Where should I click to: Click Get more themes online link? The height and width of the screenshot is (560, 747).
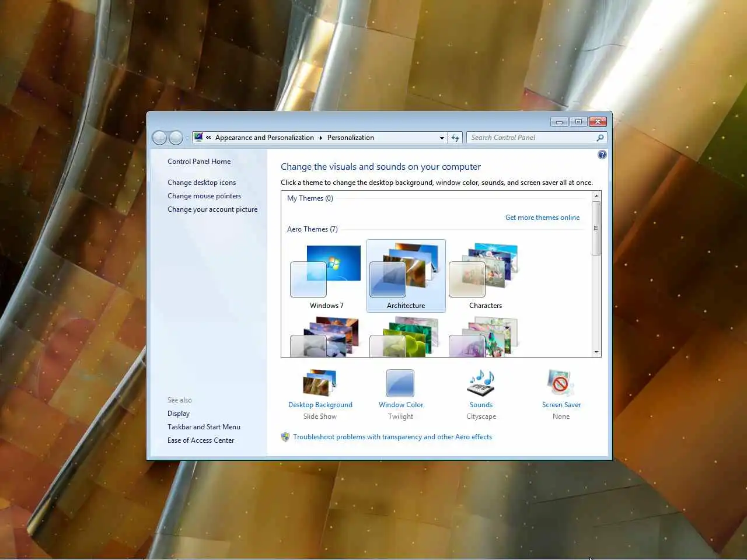[543, 218]
